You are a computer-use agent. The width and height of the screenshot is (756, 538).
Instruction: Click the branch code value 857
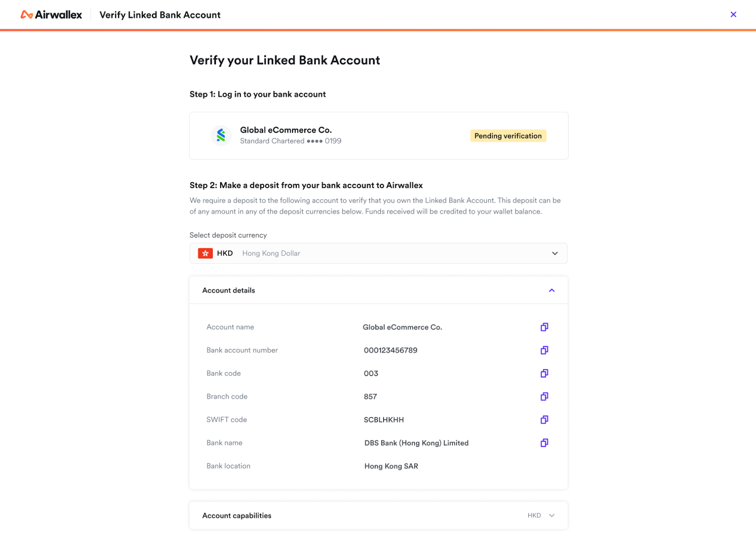370,396
